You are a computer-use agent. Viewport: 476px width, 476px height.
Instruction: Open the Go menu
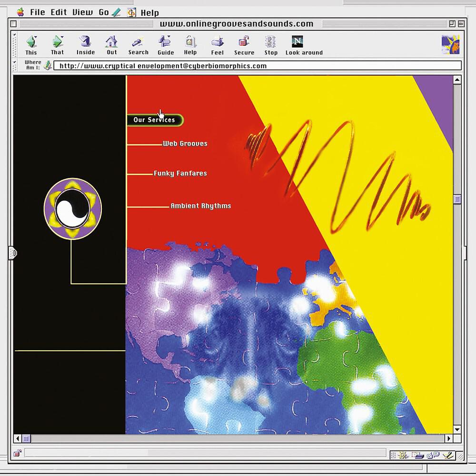click(103, 12)
